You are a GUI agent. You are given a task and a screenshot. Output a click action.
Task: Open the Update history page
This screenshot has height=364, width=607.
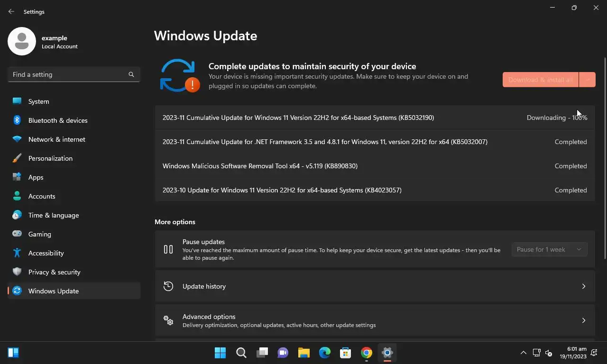click(375, 286)
